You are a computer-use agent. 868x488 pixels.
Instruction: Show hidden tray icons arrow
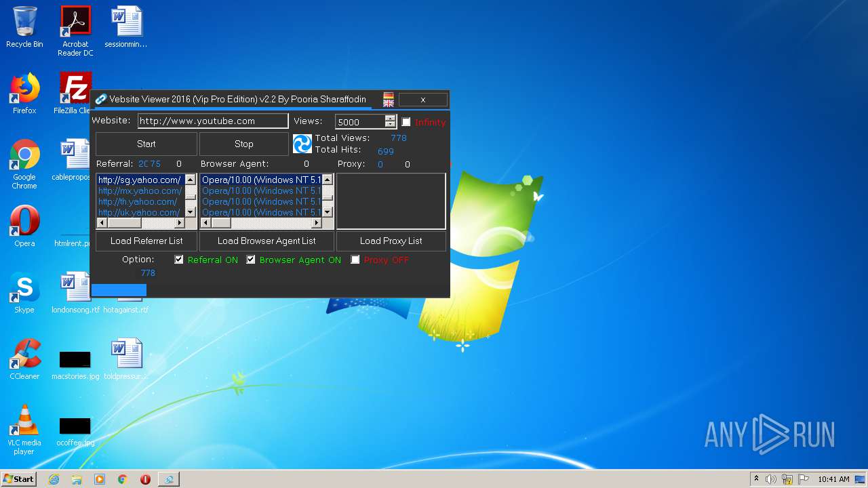[x=756, y=479]
